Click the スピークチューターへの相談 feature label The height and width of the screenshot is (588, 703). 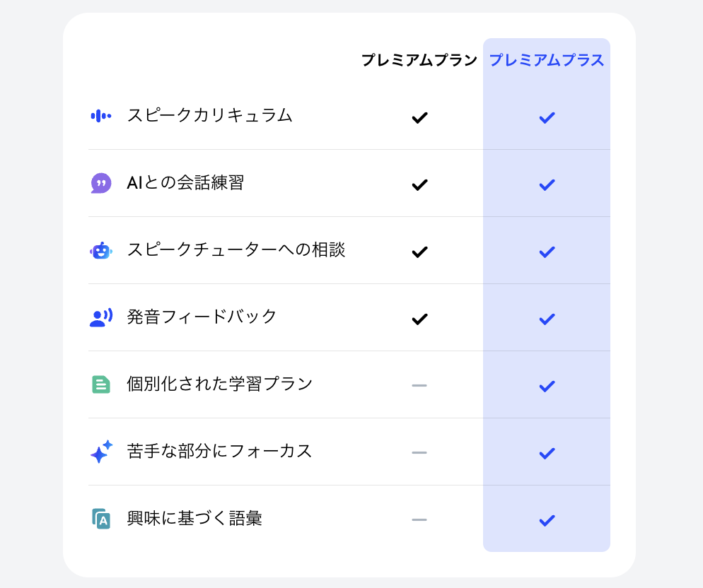click(x=236, y=249)
